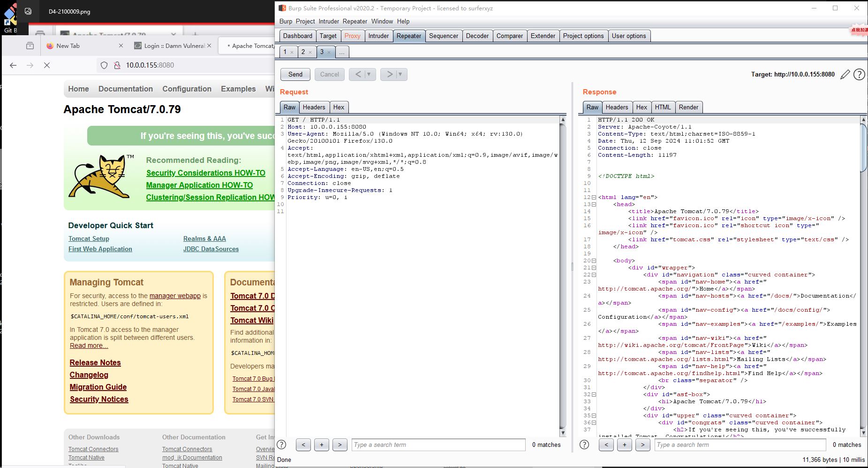Image resolution: width=868 pixels, height=468 pixels.
Task: Collapse the congrats div fold at line 36
Action: pos(594,422)
